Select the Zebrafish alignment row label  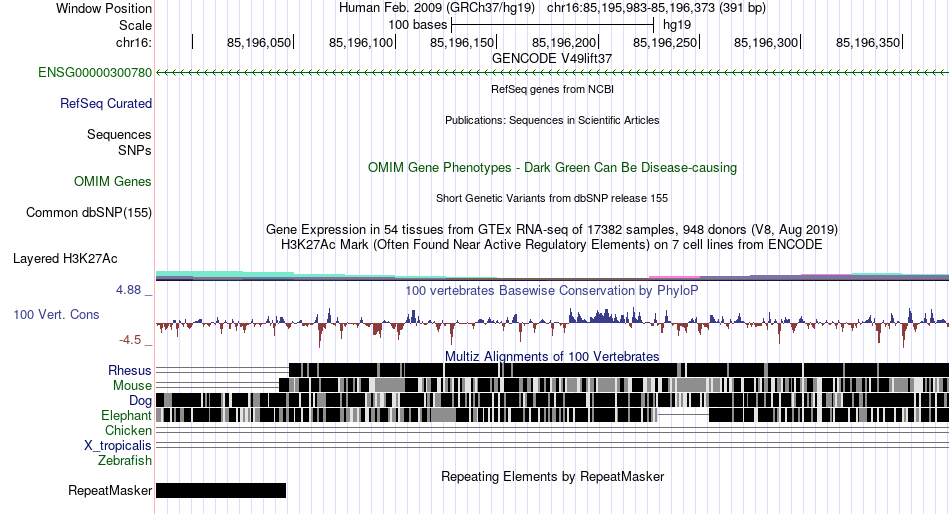click(125, 461)
